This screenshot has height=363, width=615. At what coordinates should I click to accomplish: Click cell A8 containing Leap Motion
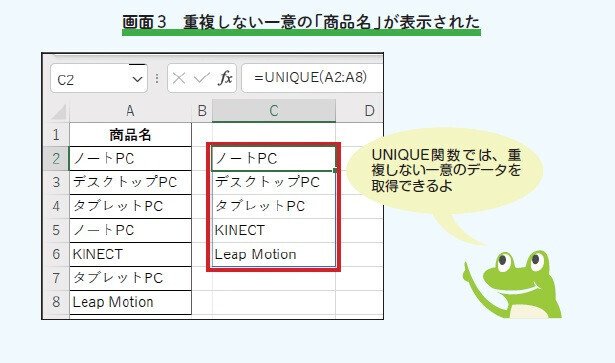click(130, 302)
